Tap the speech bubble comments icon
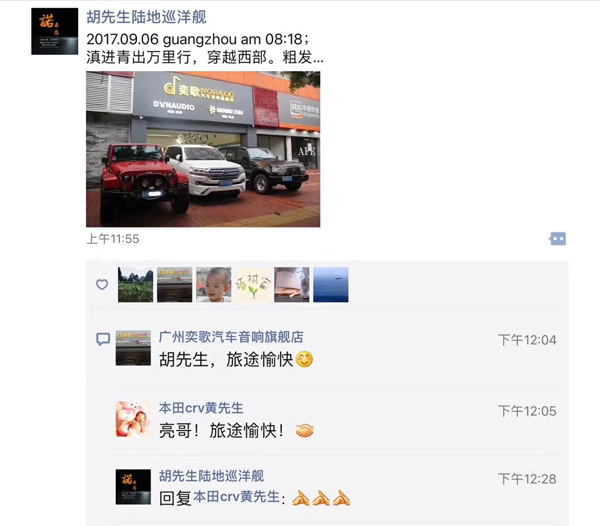 click(x=103, y=339)
